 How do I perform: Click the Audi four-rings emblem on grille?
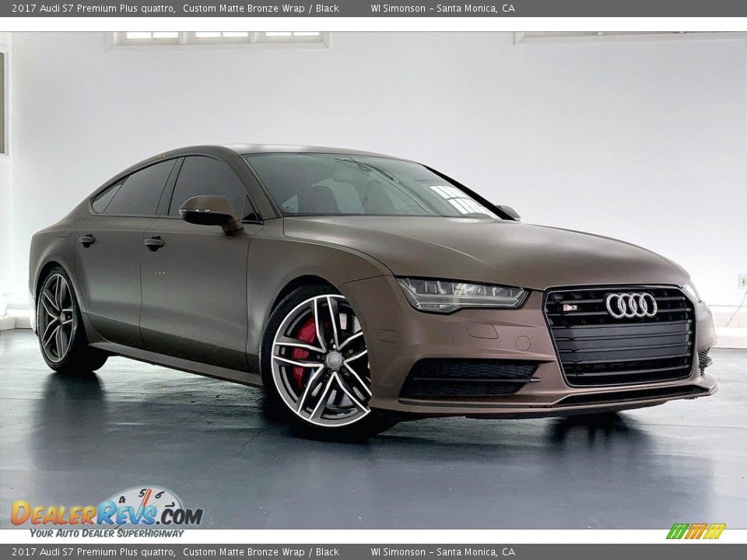pyautogui.click(x=631, y=305)
